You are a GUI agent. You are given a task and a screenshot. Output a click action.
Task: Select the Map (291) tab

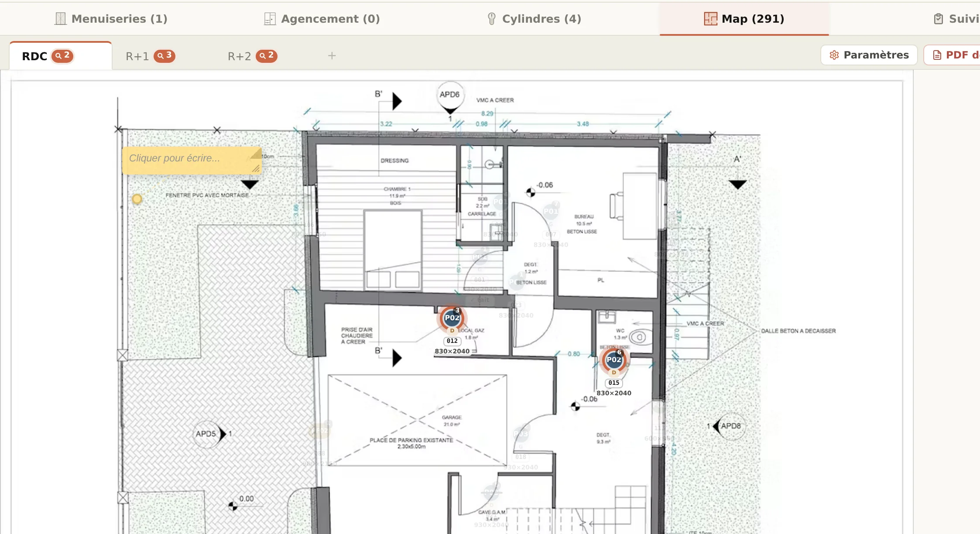click(744, 19)
